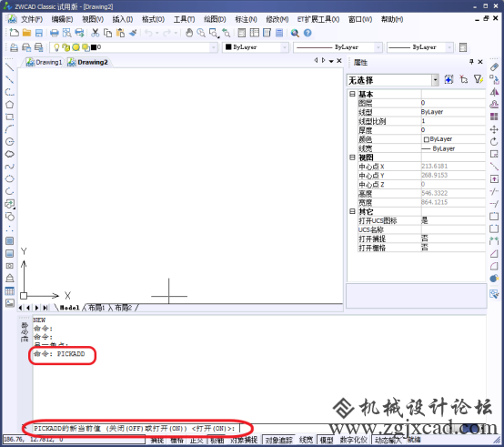
Task: Open the undo history dropdown arrow
Action: [x=156, y=33]
